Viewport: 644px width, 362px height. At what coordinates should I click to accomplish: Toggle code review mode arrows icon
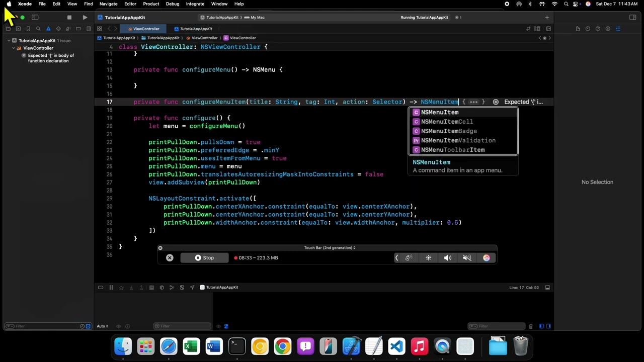[528, 29]
